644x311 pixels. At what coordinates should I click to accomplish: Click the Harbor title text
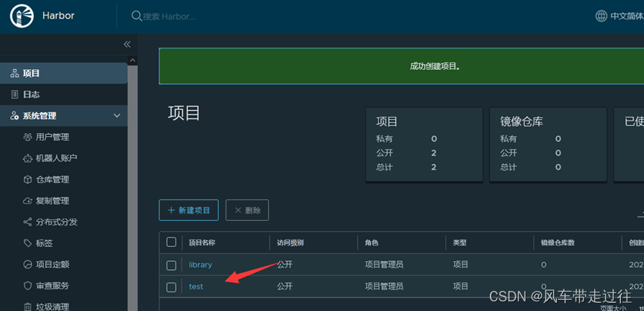click(58, 16)
